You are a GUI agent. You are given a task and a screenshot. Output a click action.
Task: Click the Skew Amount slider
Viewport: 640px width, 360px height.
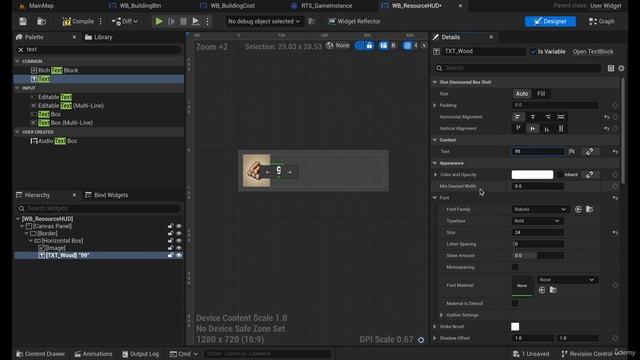[538, 256]
